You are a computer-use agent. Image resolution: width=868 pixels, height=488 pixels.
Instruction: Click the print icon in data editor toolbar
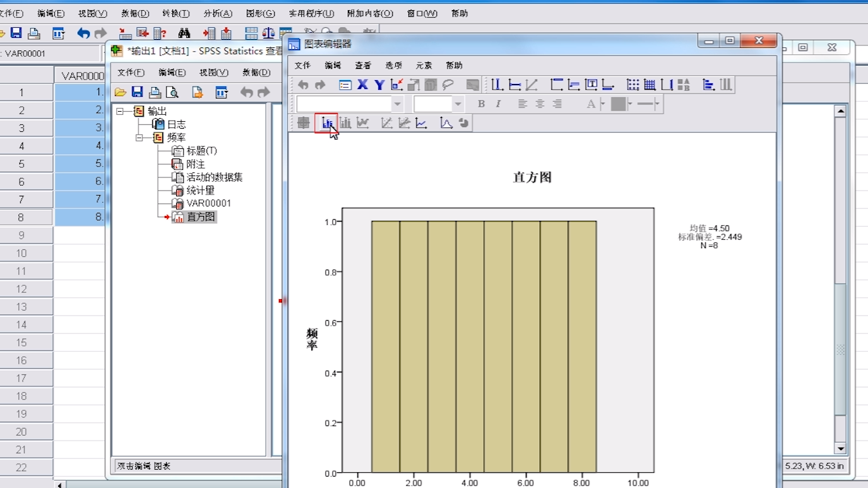point(34,33)
